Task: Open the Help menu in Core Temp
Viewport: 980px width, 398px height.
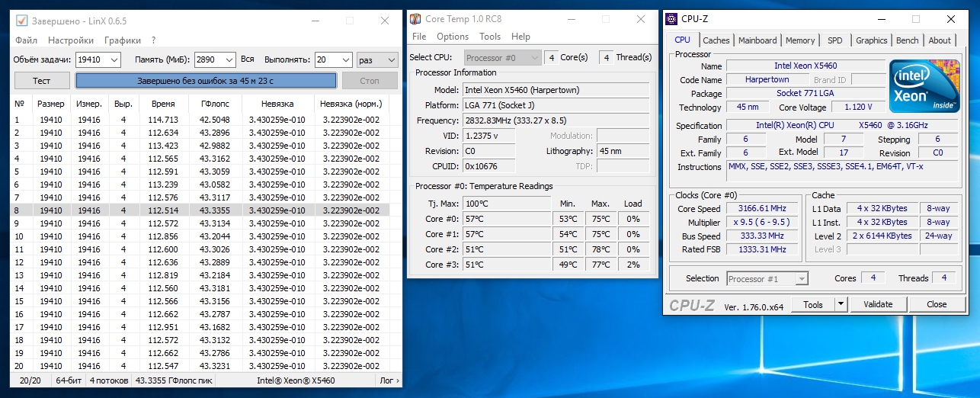Action: pyautogui.click(x=520, y=37)
